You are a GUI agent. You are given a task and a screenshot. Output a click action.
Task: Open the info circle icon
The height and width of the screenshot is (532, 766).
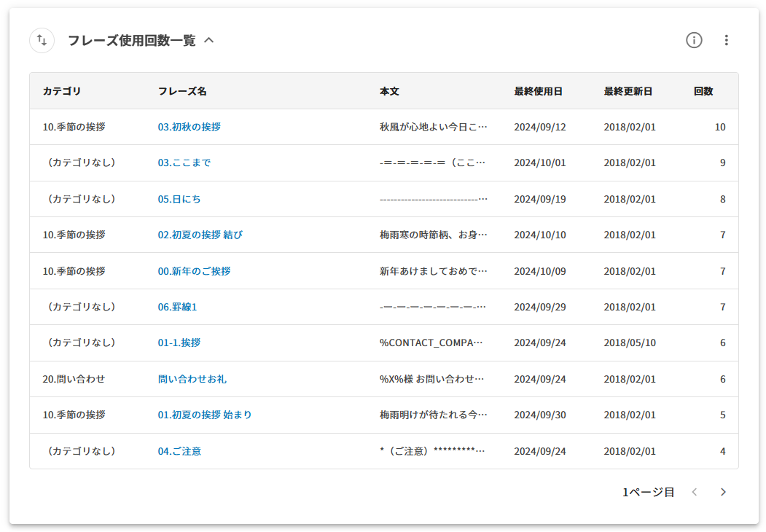[694, 41]
